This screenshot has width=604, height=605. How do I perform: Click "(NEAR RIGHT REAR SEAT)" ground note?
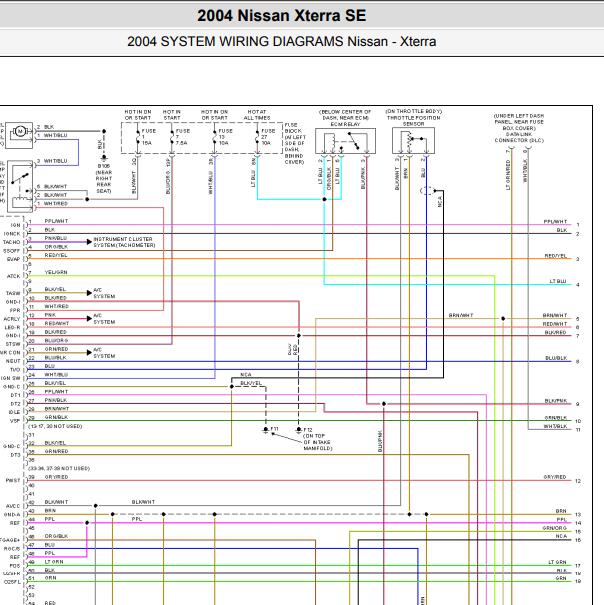(x=104, y=182)
